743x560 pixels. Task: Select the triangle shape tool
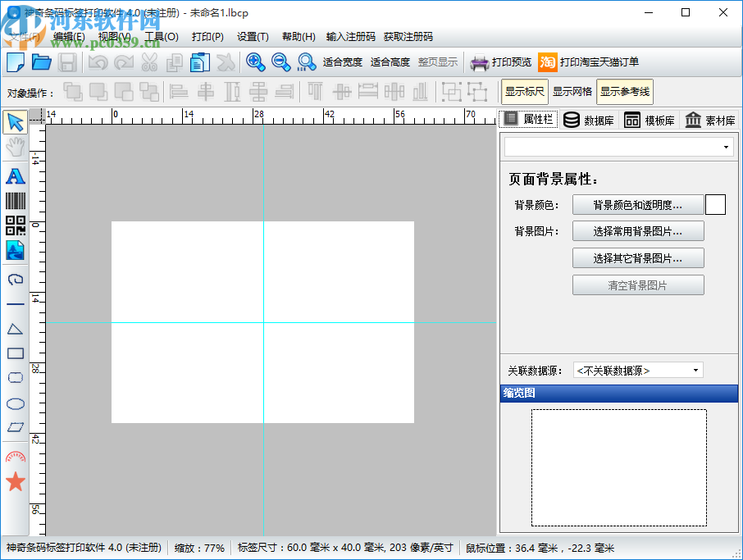point(15,329)
